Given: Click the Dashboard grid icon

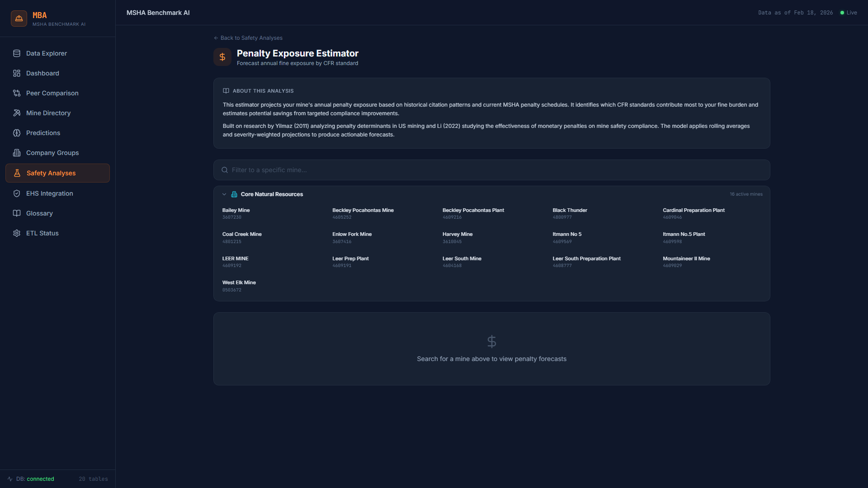Looking at the screenshot, I should coord(17,73).
